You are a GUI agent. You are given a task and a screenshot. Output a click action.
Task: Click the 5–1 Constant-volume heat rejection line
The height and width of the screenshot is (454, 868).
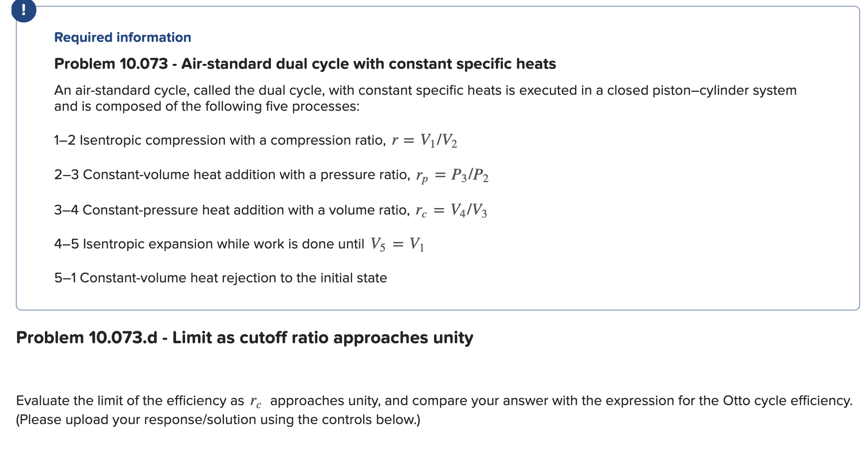click(220, 278)
